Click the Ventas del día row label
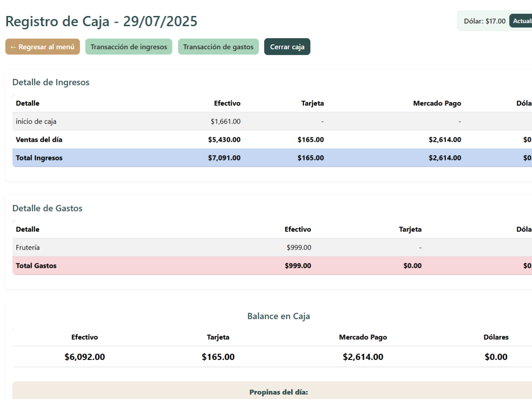 coord(39,140)
